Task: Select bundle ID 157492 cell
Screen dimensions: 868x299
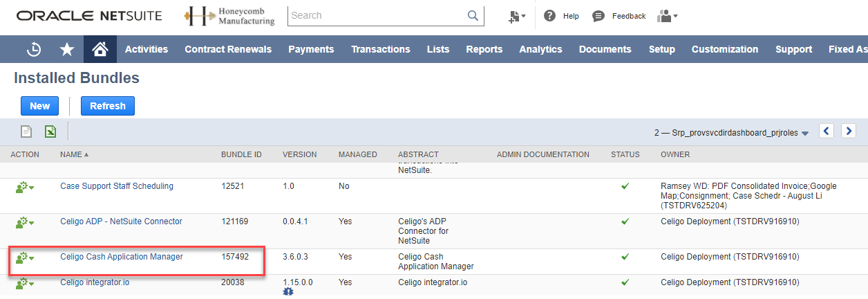Action: [x=234, y=257]
